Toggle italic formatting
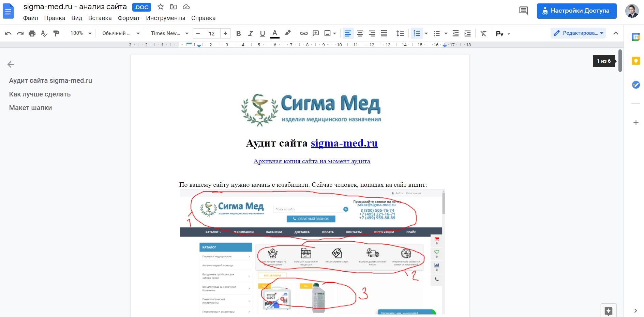This screenshot has height=317, width=644. coord(251,33)
